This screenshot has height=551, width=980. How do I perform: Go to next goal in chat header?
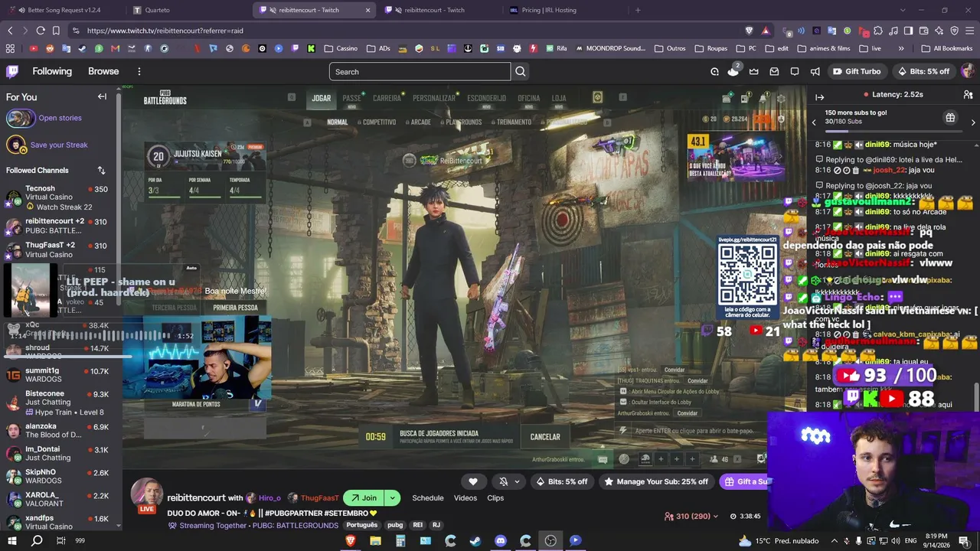973,122
